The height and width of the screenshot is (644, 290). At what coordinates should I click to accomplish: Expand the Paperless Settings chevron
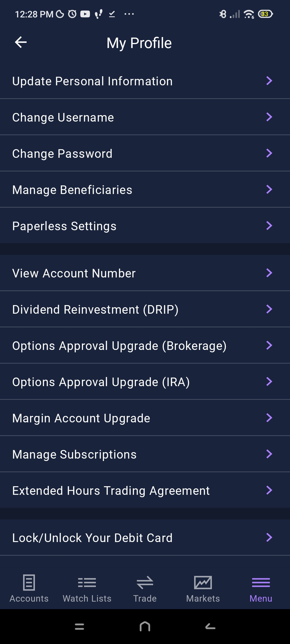[269, 226]
